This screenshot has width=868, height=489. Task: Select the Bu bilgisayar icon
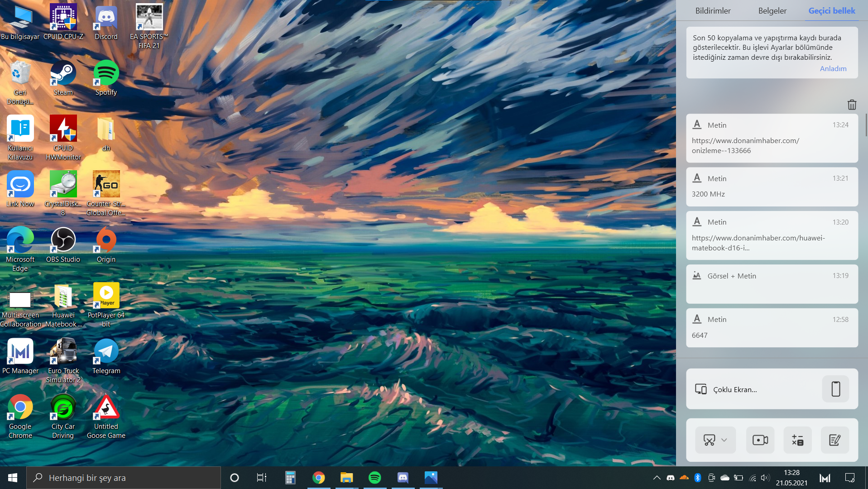click(20, 22)
